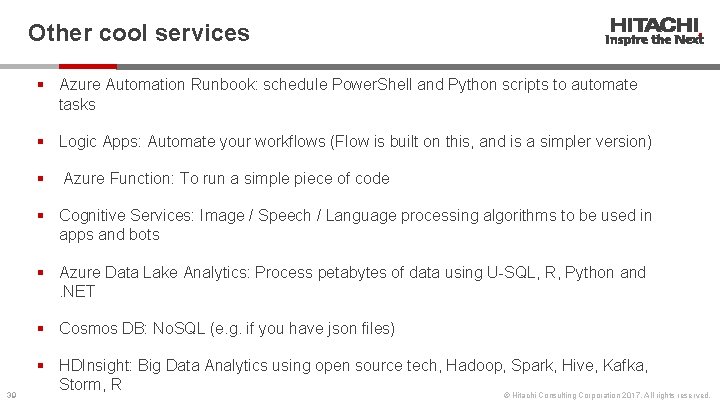Click the Azure Automation Runbook bullet text
Image resolution: width=720 pixels, height=405 pixels.
pos(347,94)
